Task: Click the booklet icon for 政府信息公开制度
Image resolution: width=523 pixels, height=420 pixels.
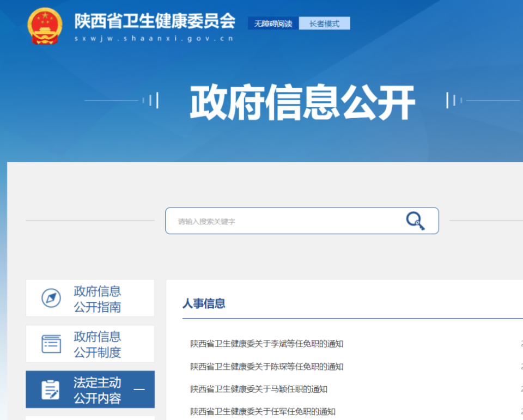Action: coord(51,344)
